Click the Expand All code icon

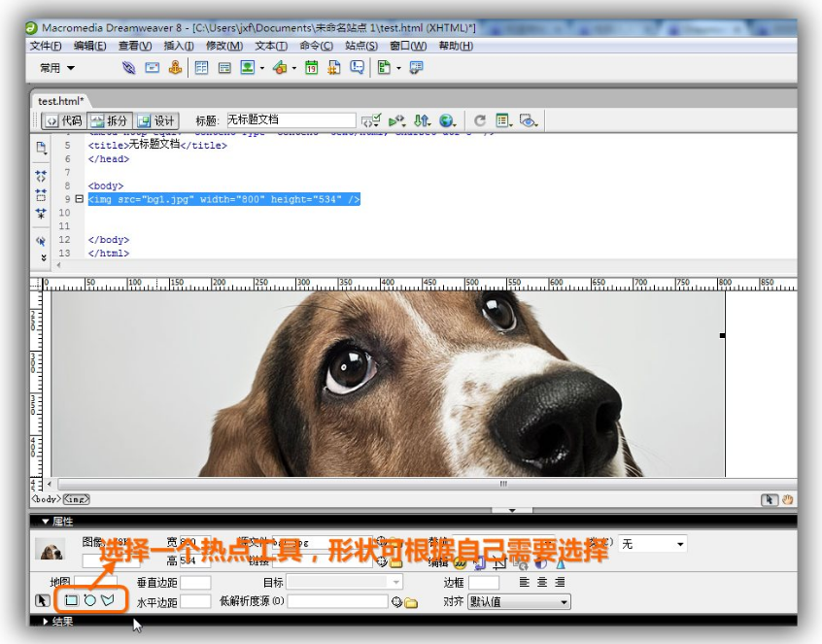tap(41, 214)
